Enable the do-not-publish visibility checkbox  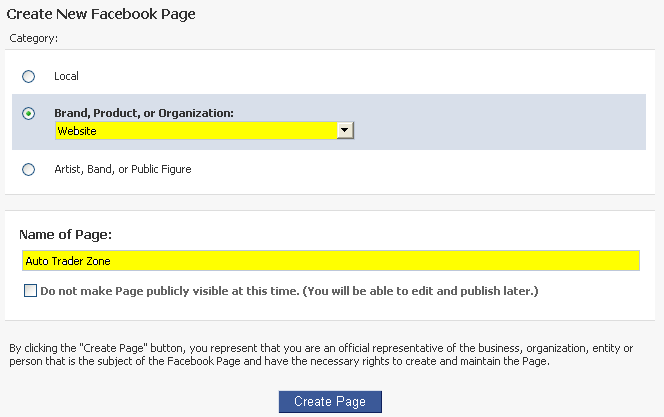click(29, 291)
